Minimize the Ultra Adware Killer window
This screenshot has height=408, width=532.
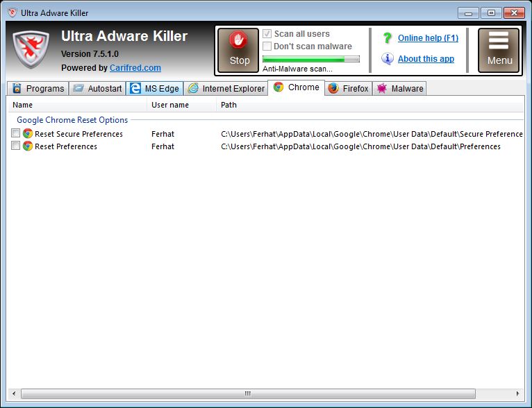click(468, 13)
